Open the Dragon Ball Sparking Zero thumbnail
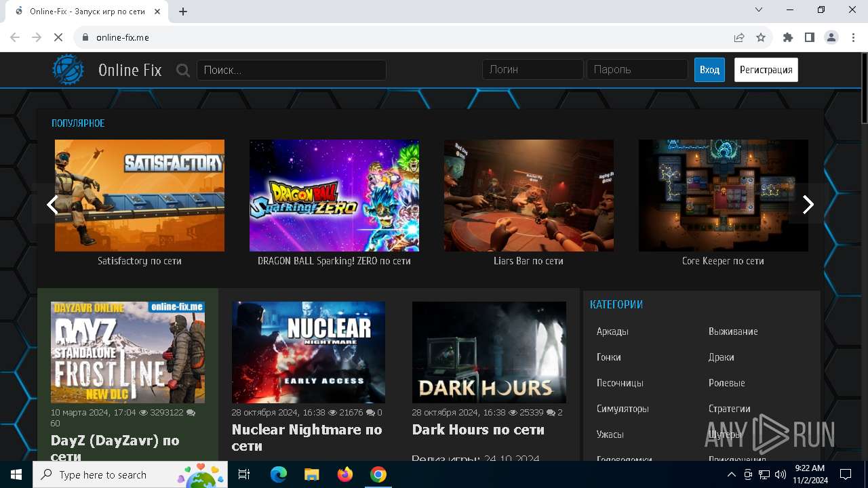Screen dimensions: 868x488 point(334,195)
